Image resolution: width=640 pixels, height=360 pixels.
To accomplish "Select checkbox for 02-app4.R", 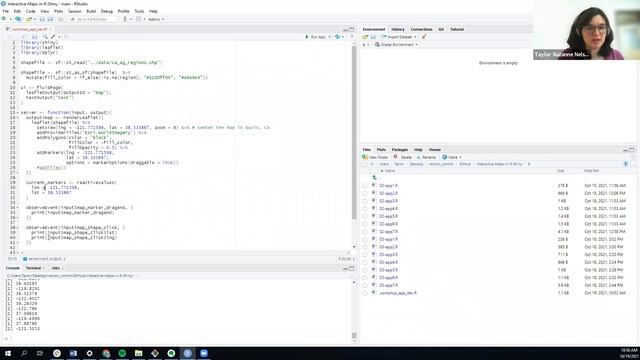I will click(x=365, y=209).
